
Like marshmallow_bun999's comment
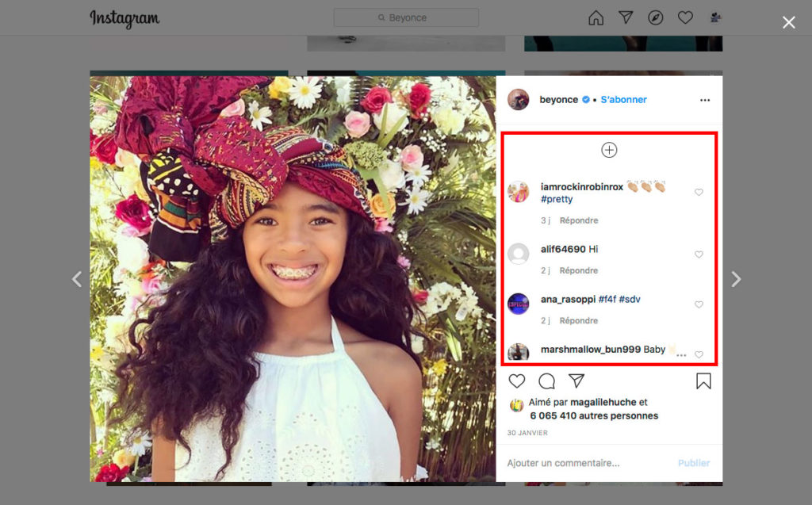(x=699, y=355)
